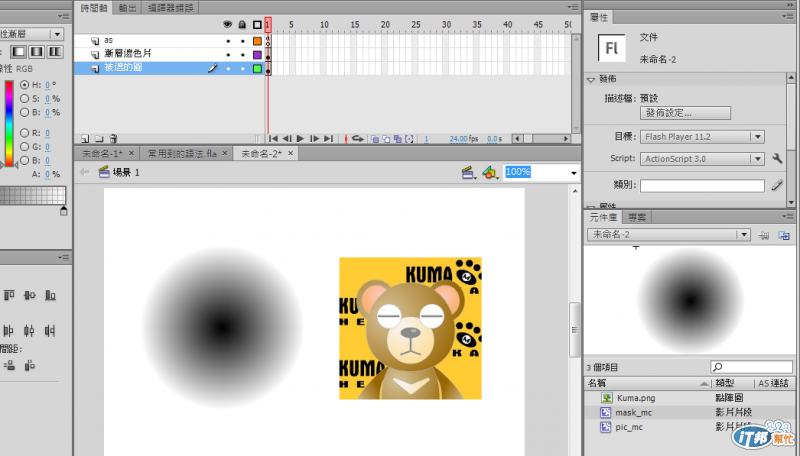The height and width of the screenshot is (456, 800).
Task: Go to last frame in timeline controls
Action: (x=328, y=139)
